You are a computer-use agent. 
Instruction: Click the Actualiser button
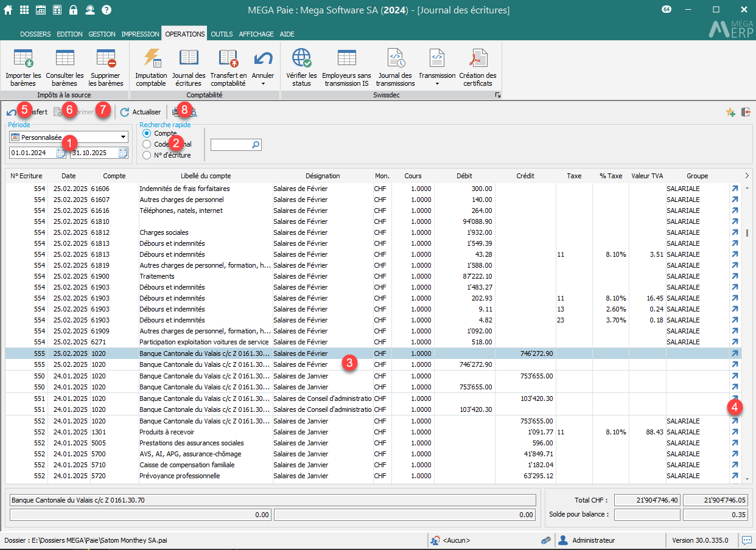141,112
